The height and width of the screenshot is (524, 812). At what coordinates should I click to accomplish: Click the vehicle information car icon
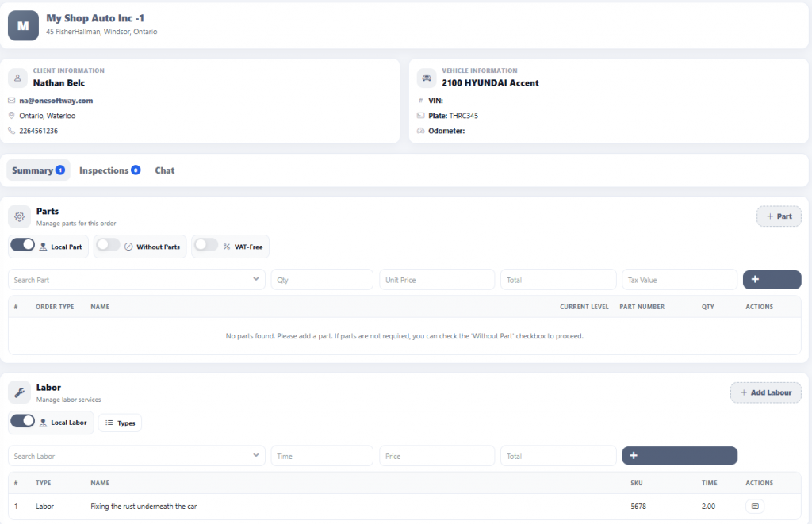point(427,78)
